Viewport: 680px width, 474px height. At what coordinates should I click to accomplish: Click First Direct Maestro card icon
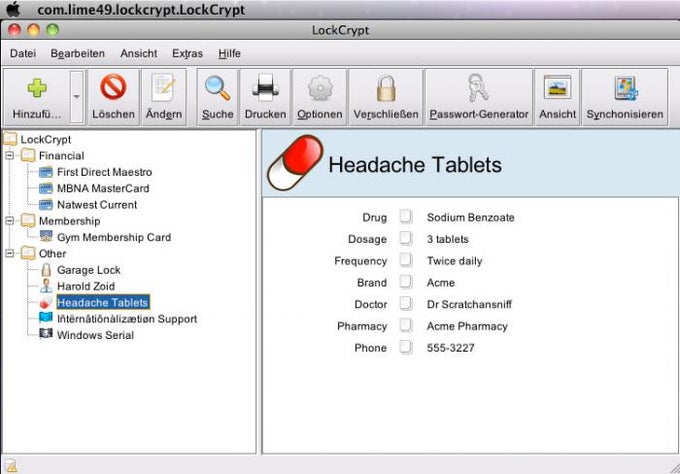point(46,172)
